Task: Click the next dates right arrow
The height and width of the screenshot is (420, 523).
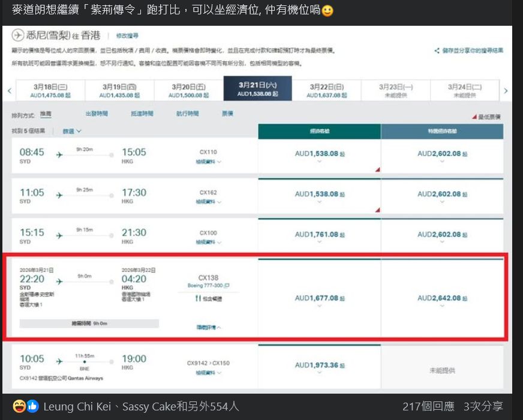Action: (506, 90)
